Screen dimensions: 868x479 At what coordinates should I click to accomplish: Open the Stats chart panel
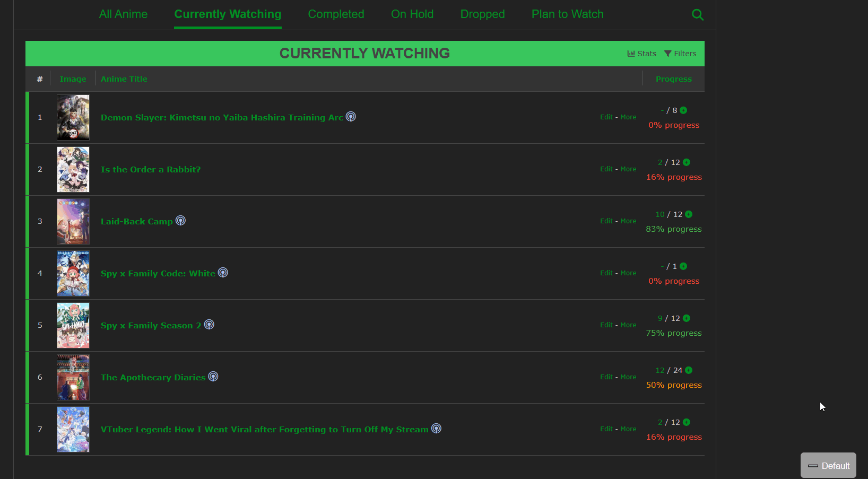(x=641, y=54)
